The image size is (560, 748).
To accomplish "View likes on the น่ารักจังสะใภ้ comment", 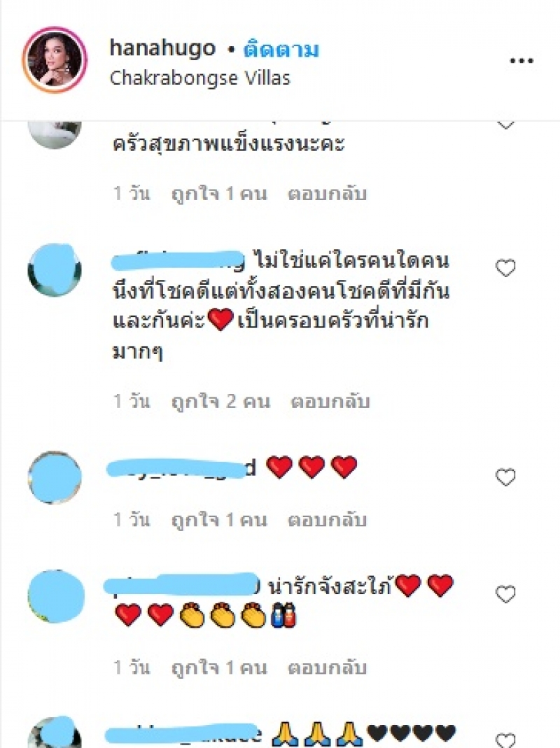I will (x=219, y=667).
